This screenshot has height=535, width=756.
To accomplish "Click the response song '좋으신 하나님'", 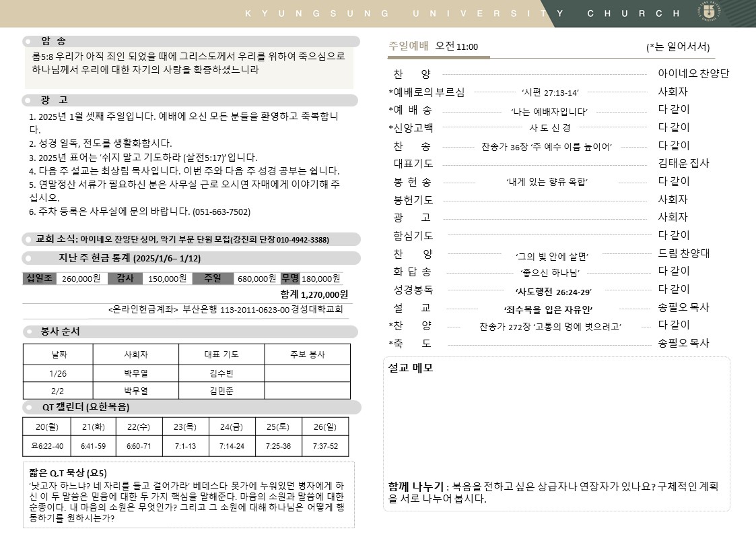I will [549, 273].
